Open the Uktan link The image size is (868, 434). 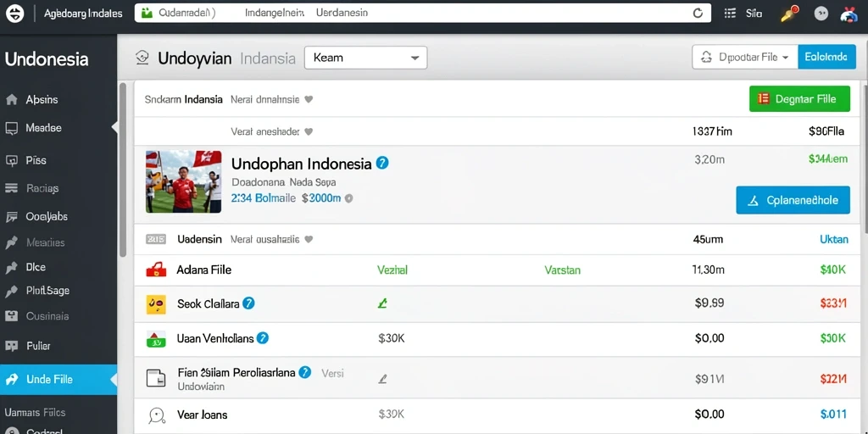click(x=834, y=240)
